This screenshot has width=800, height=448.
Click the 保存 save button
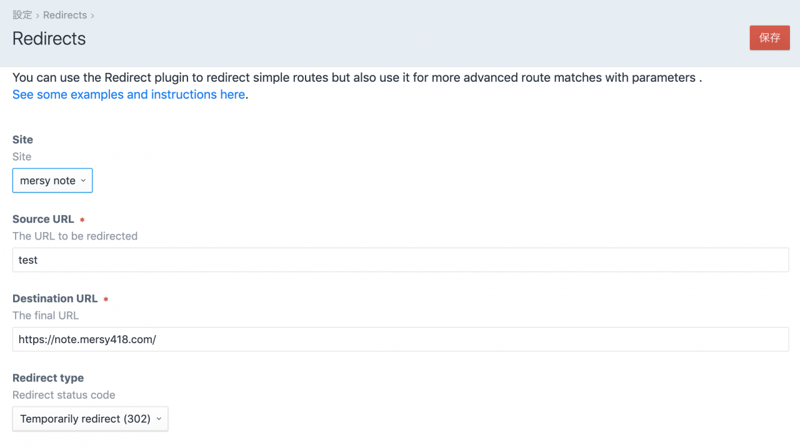coord(769,38)
